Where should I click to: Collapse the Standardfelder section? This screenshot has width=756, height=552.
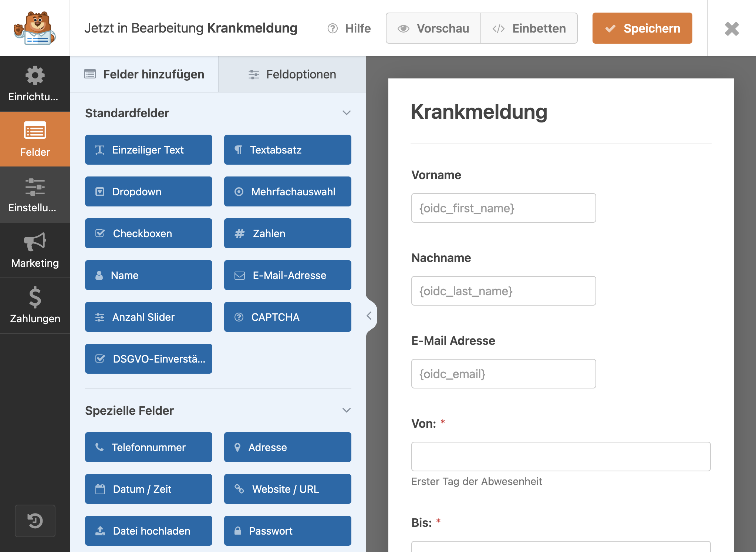(x=347, y=113)
